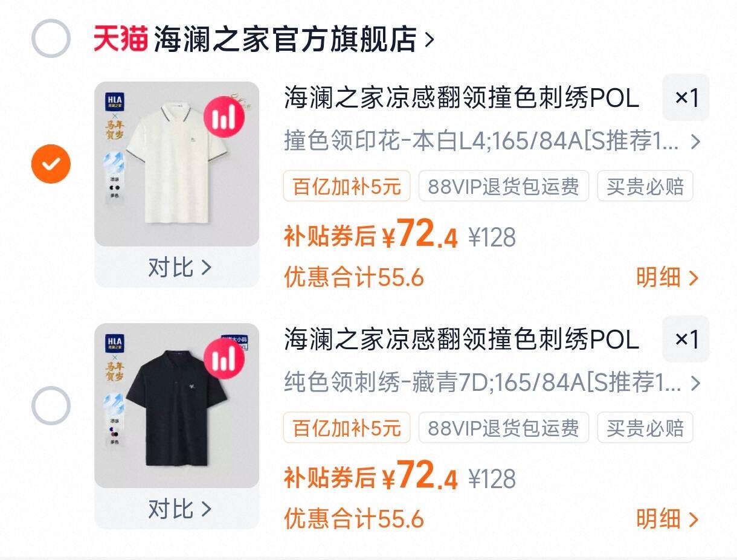Open the 海澜之家官方旗舰店 store page
737x560 pixels.
[x=294, y=39]
